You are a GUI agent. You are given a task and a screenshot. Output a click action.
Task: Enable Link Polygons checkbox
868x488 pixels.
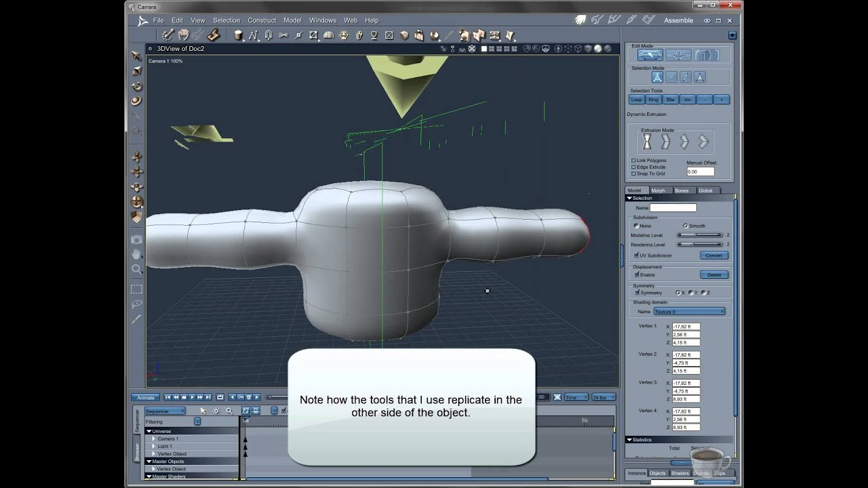[x=634, y=161]
